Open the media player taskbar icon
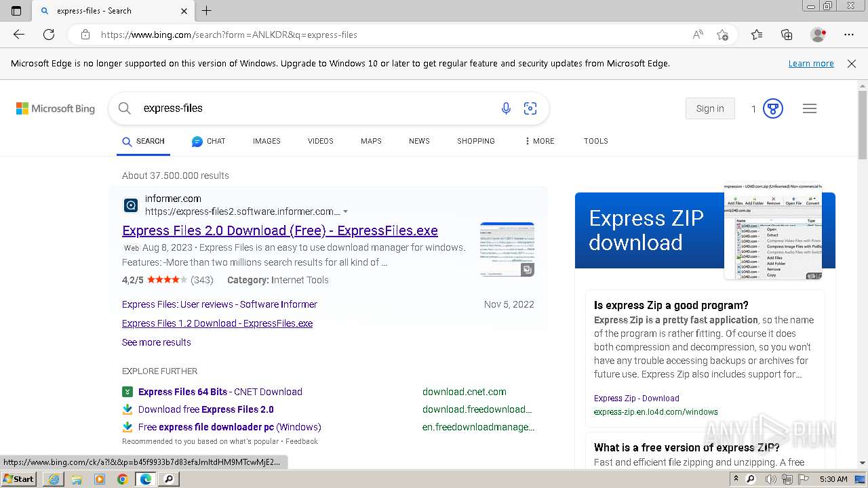 [x=100, y=479]
